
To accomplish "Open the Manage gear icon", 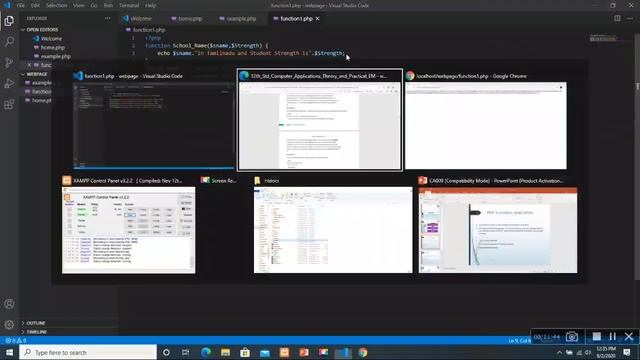I will [9, 325].
